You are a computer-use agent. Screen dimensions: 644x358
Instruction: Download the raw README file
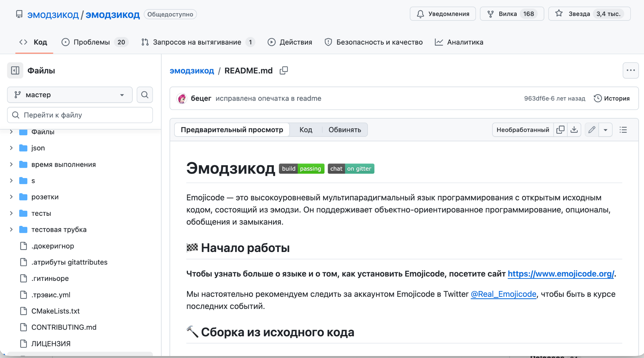pos(574,129)
